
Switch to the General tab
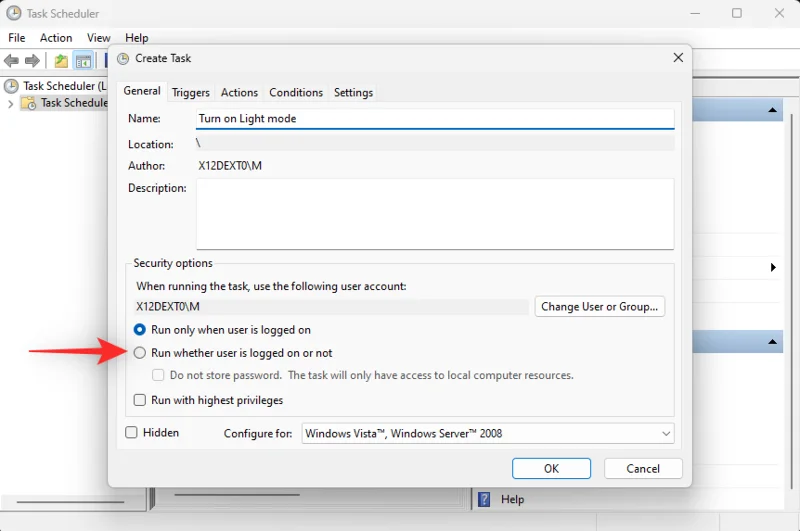point(142,91)
